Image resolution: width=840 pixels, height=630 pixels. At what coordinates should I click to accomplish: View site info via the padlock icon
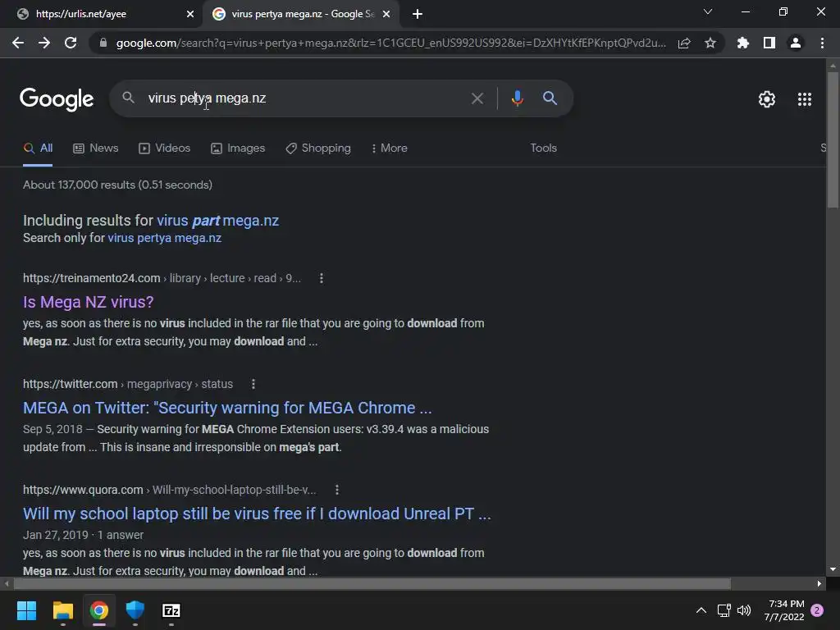pos(103,43)
